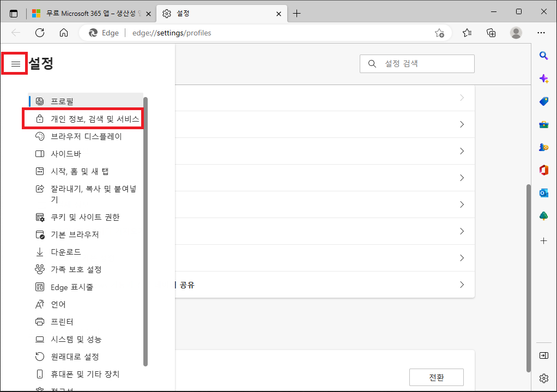Open 잘라내기, 복사 및 붙여넣기 settings
Viewport: 557px width, 392px height.
coord(86,194)
